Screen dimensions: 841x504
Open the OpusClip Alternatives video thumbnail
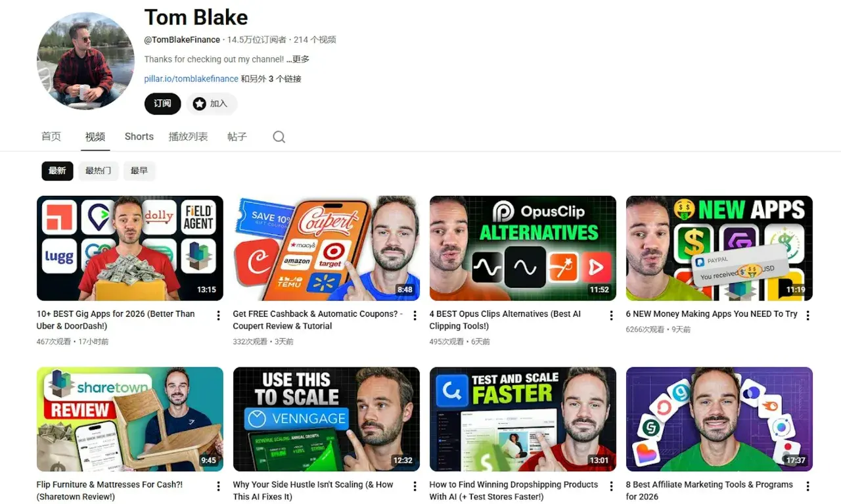(x=523, y=248)
